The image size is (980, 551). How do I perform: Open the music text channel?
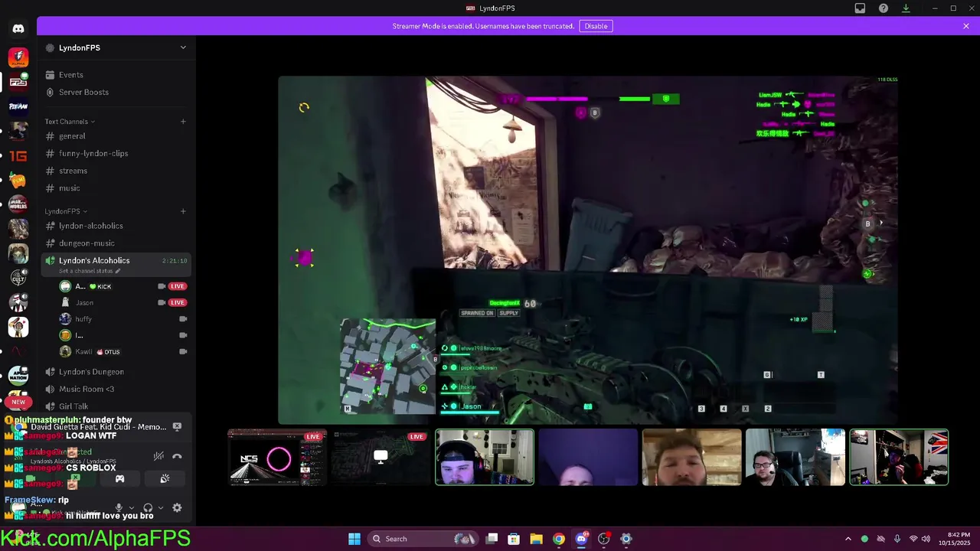coord(116,188)
